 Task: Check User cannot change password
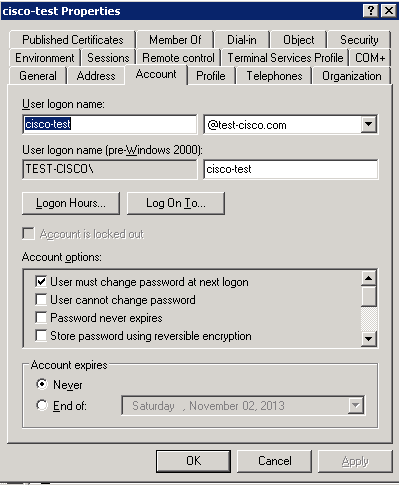pos(41,299)
